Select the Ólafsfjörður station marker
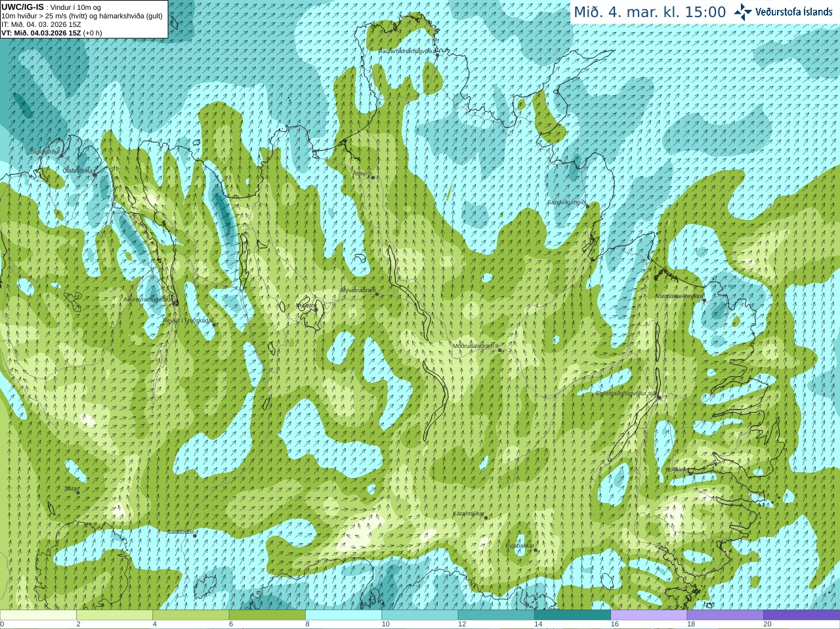 94,174
